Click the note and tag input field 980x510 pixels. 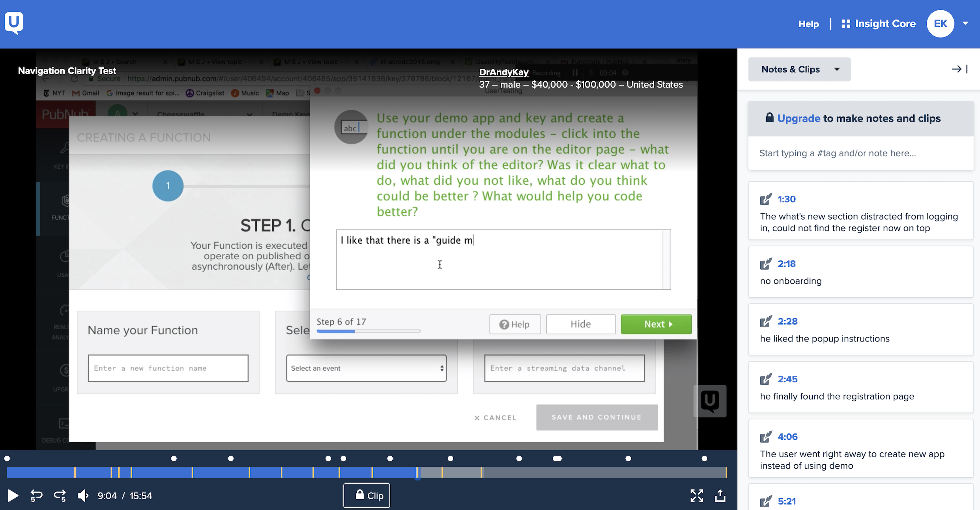pos(861,153)
